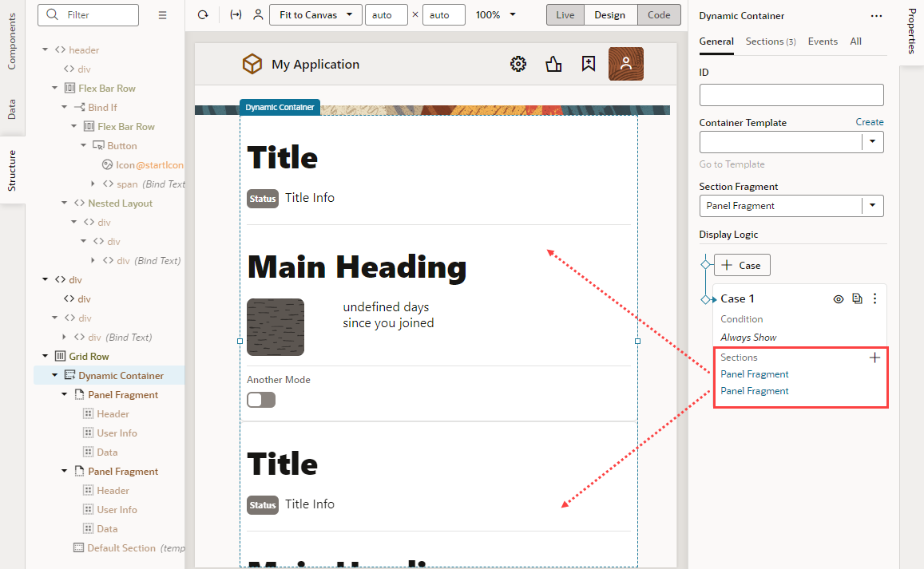Open the Section Fragment dropdown
The width and height of the screenshot is (924, 569).
(873, 206)
